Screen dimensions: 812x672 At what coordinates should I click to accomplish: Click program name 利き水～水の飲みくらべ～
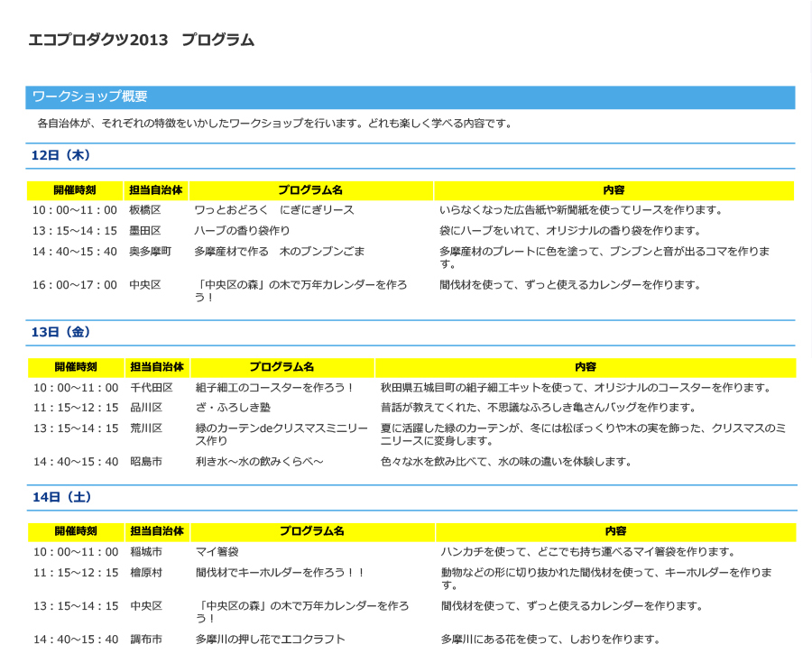coord(260,462)
